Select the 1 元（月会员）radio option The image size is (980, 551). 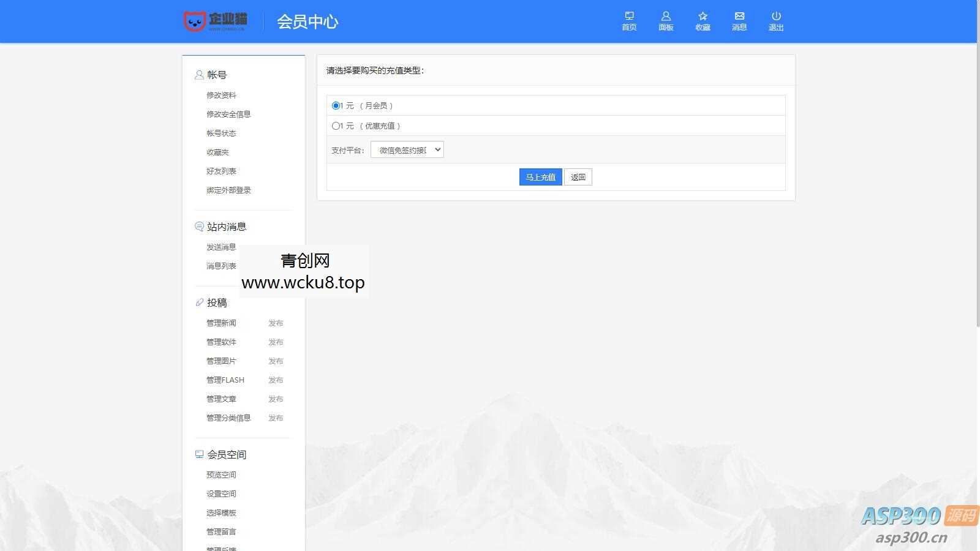[335, 105]
